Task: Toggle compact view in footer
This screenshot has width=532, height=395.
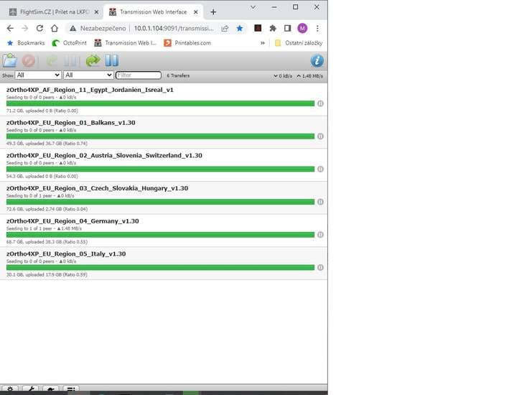Action: click(71, 389)
